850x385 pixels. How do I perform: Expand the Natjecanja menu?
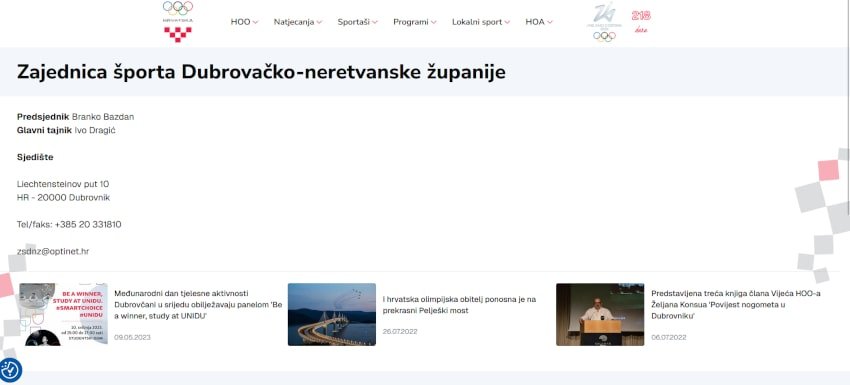click(x=298, y=22)
